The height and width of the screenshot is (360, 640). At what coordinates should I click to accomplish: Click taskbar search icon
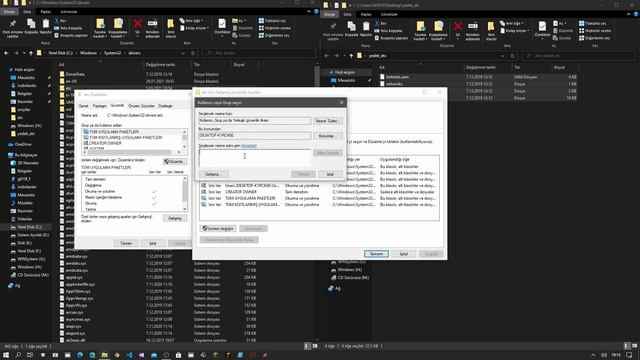tap(18, 355)
